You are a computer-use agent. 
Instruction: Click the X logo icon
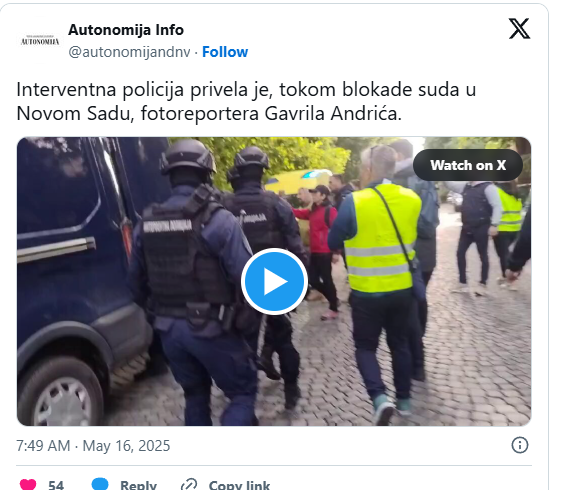click(x=519, y=28)
